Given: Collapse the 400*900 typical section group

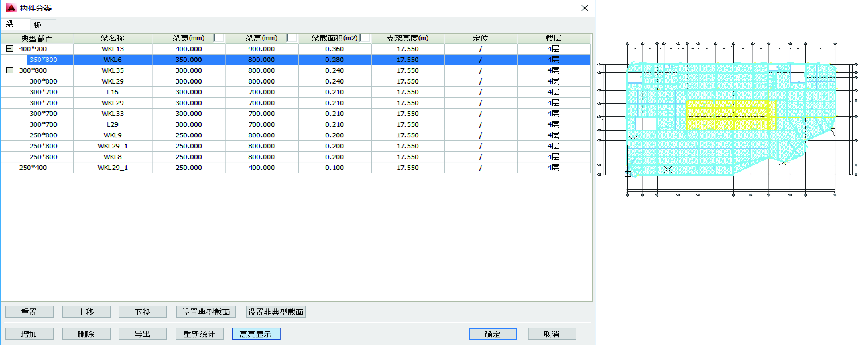Looking at the screenshot, I should pos(10,49).
